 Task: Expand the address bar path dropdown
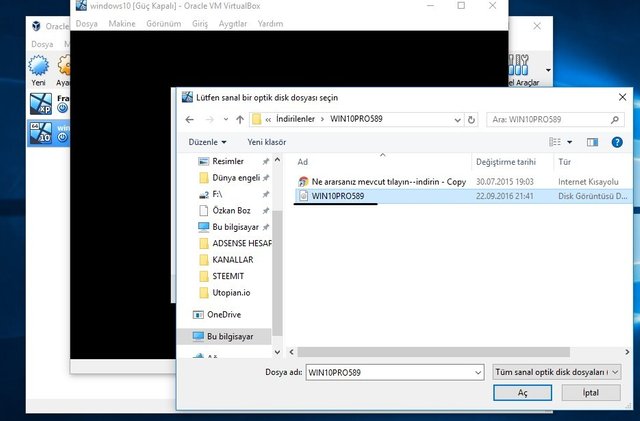click(458, 120)
